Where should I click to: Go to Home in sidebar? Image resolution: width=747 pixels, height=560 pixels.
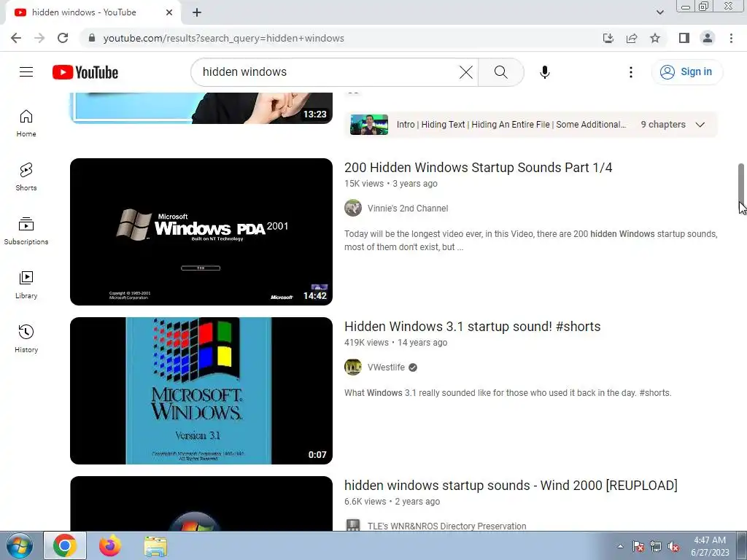26,122
